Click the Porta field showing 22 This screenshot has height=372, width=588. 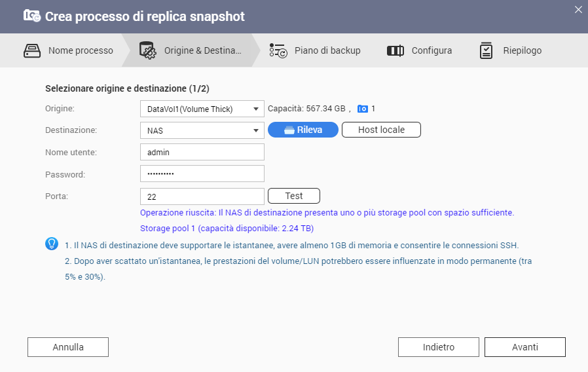pyautogui.click(x=202, y=196)
